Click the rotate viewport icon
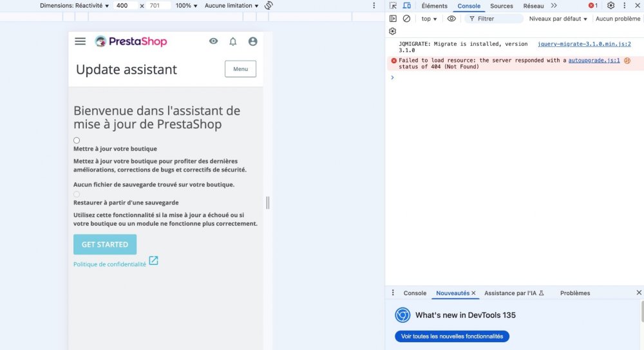This screenshot has height=350, width=644. 269,5
